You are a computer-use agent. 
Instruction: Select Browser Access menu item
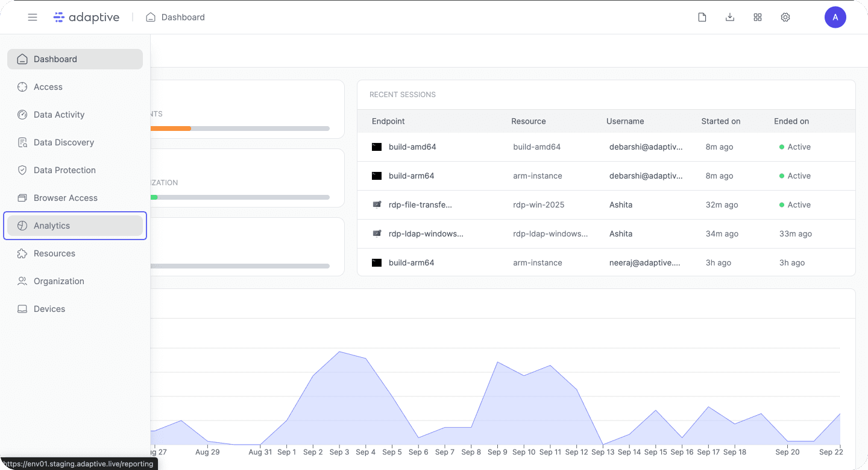[75, 198]
